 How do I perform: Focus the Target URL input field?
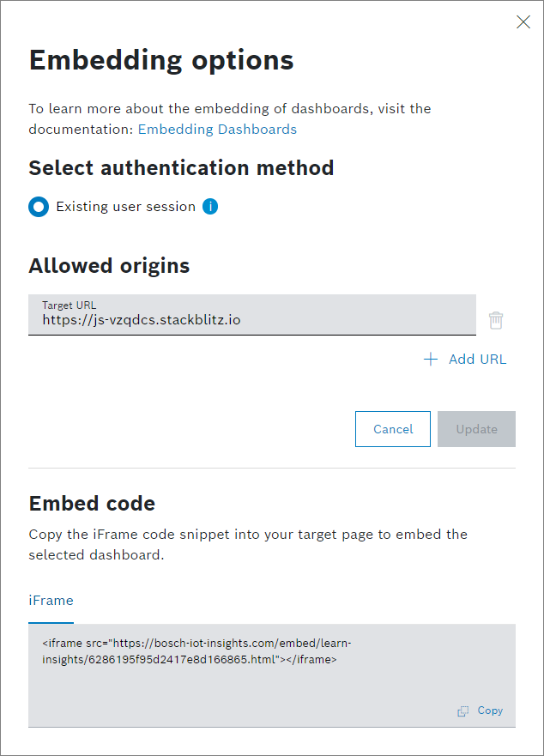[x=251, y=320]
